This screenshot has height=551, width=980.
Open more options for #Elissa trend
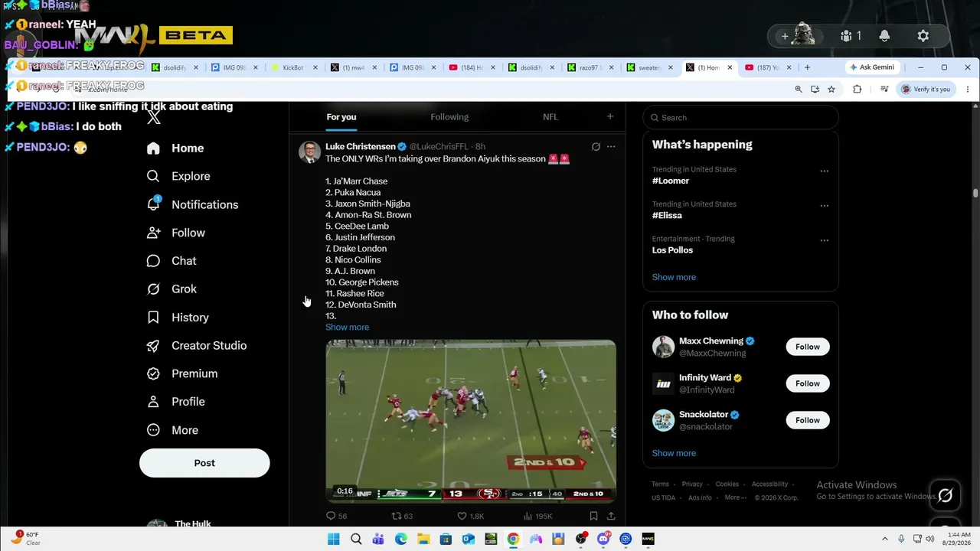[824, 205]
